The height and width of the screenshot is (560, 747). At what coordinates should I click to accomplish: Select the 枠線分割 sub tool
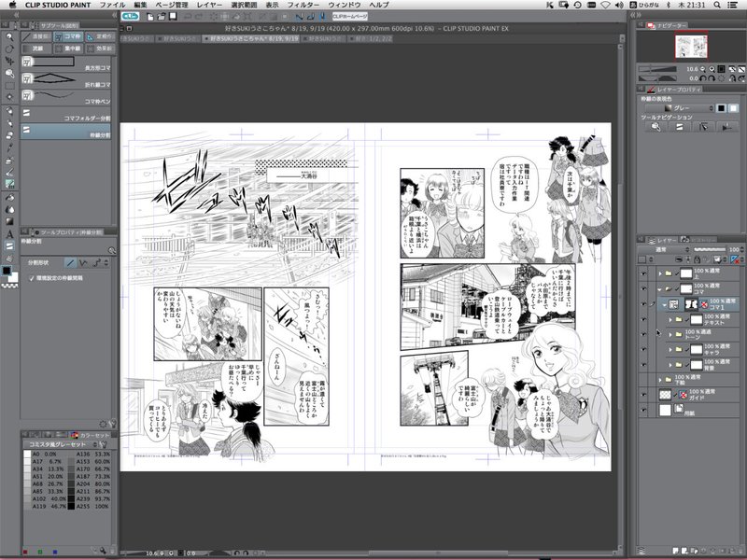(66, 131)
